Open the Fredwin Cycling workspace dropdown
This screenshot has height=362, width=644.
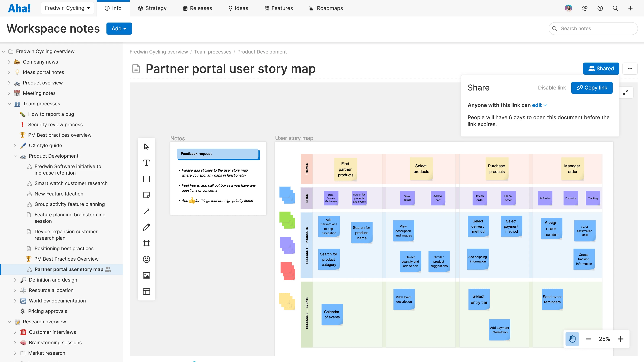coord(67,8)
